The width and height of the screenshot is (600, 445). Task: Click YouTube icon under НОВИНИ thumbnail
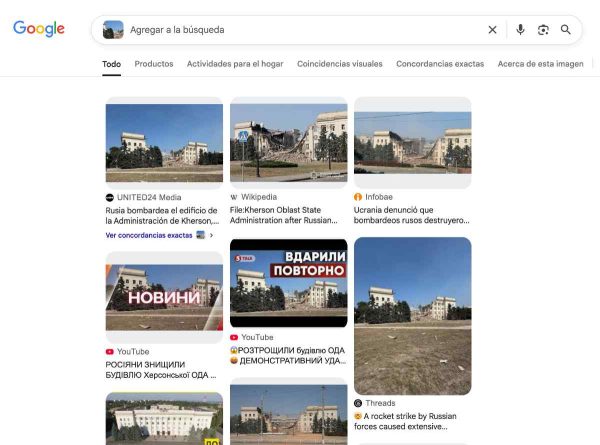pos(110,352)
